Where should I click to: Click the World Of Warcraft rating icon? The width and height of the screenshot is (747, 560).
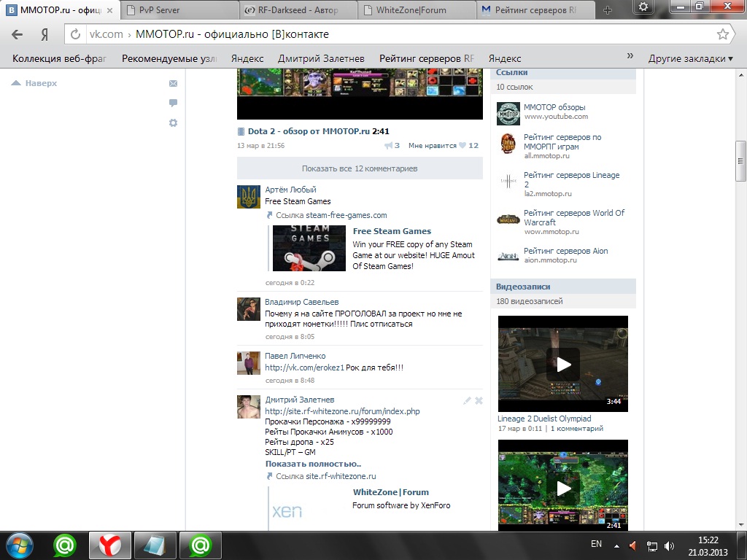[508, 219]
